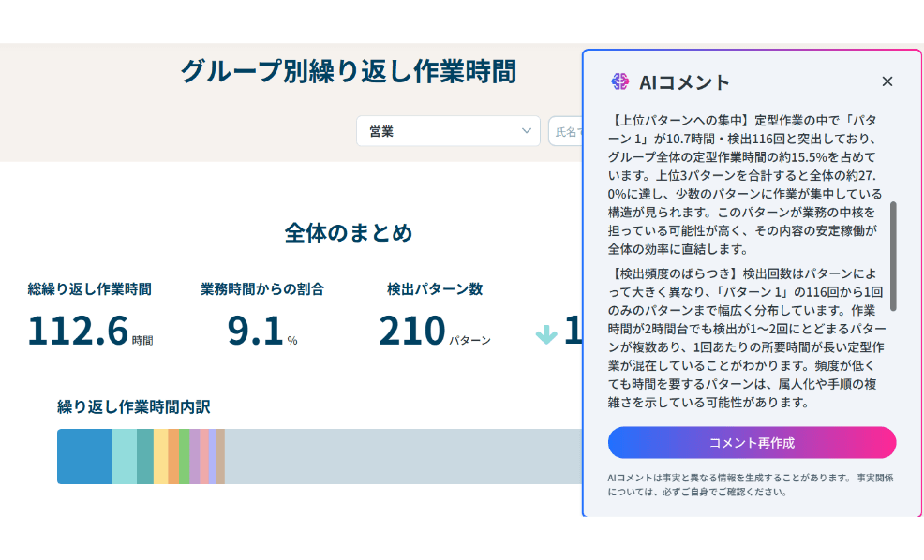Click the 繰り返し作業時間内訳 heading

point(134,407)
